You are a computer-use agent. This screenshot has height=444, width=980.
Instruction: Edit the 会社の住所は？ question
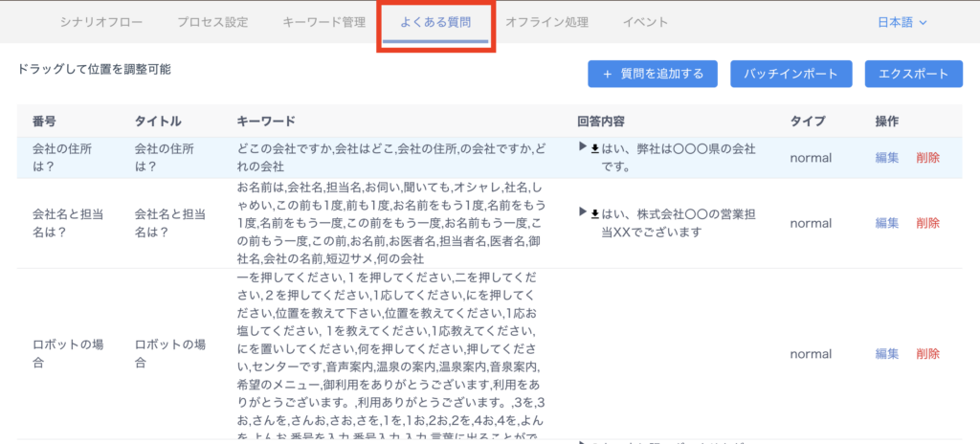click(886, 158)
